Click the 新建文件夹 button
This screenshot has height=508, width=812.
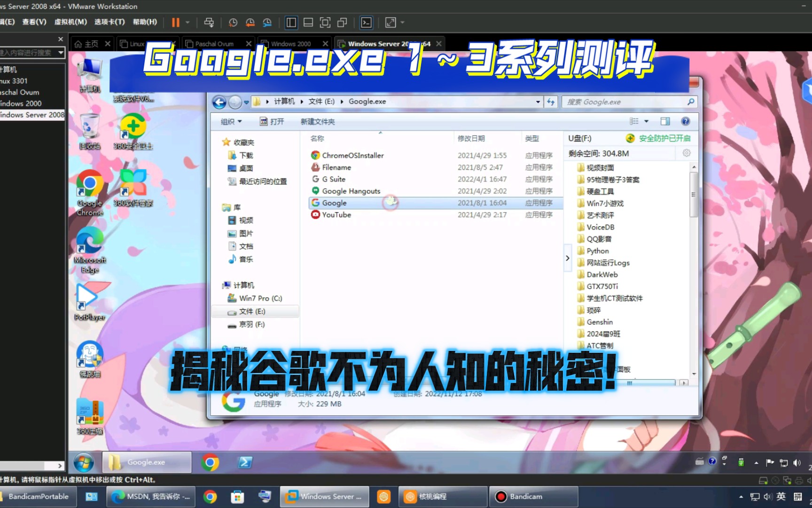click(x=318, y=121)
